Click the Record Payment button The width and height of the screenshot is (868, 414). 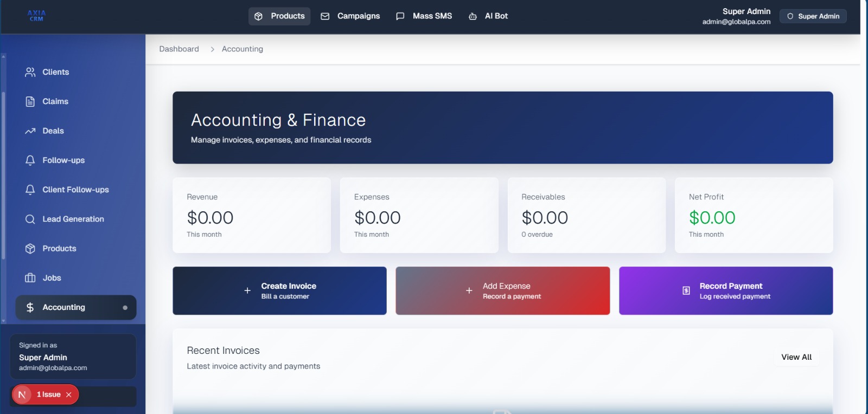pyautogui.click(x=725, y=291)
